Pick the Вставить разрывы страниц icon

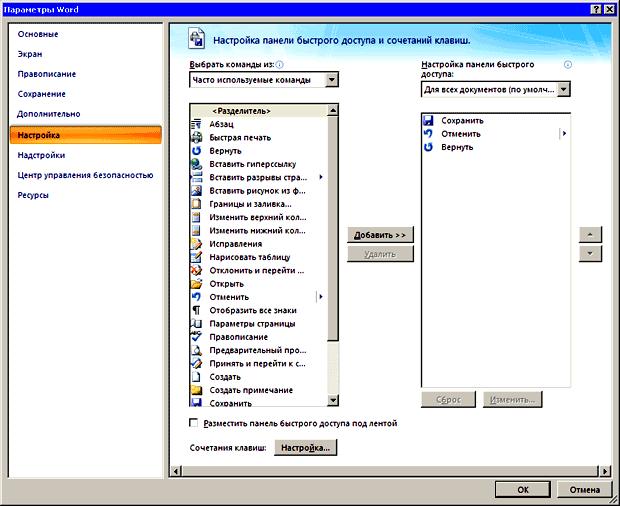pyautogui.click(x=196, y=177)
